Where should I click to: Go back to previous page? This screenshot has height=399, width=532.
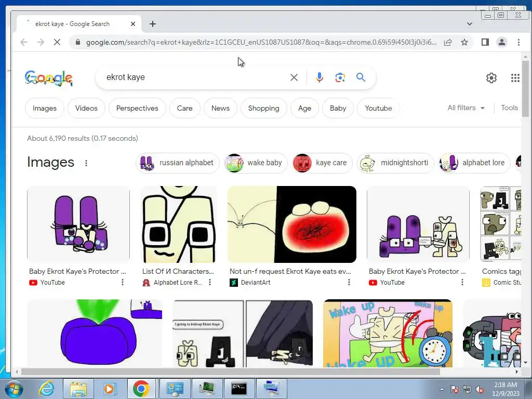[24, 42]
